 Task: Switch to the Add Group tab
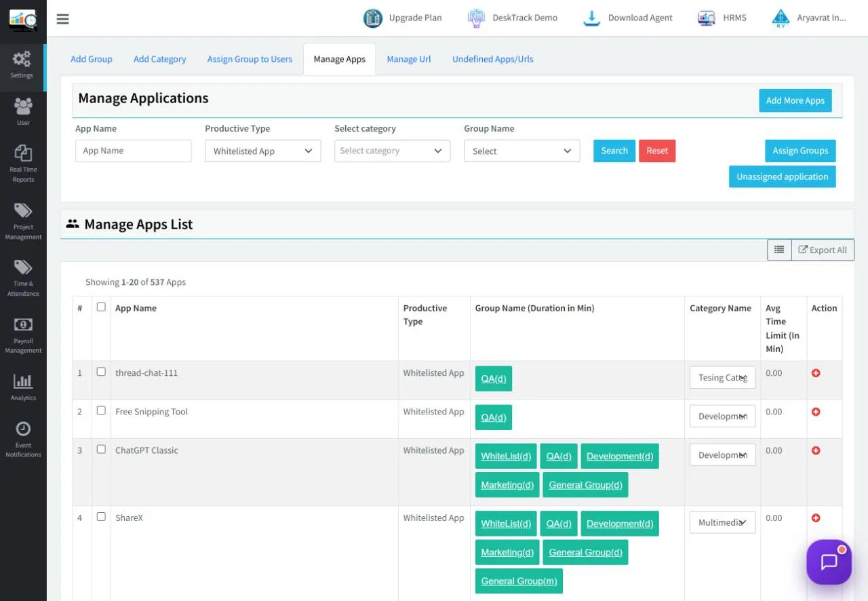point(92,59)
